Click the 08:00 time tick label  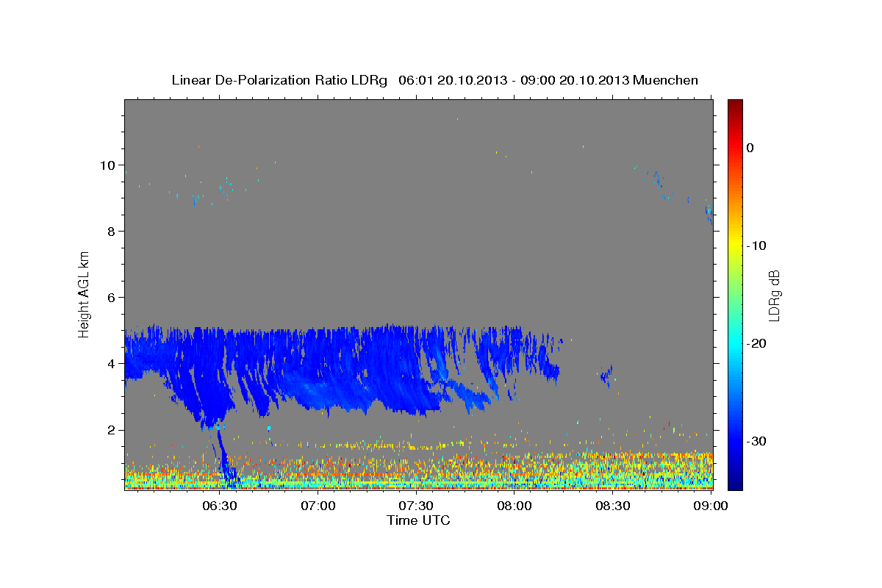tap(514, 506)
